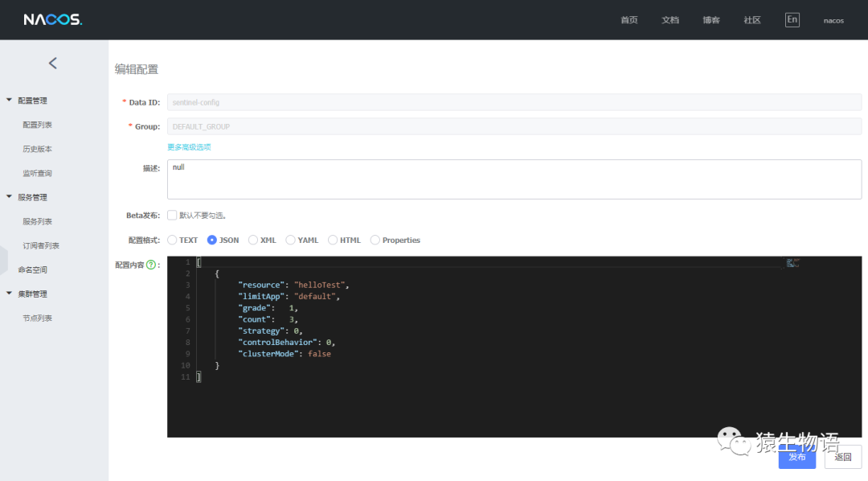Select JSON format radio
Viewport: 868px width, 481px height.
212,240
